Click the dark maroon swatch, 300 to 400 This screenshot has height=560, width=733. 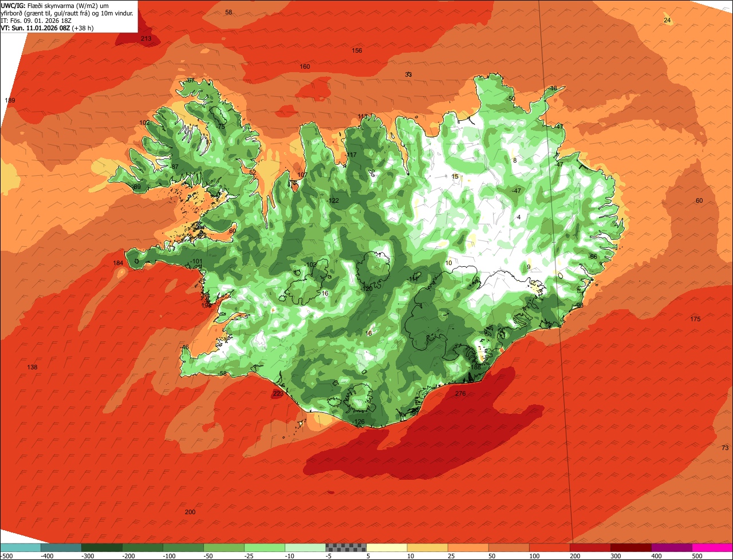pyautogui.click(x=630, y=547)
